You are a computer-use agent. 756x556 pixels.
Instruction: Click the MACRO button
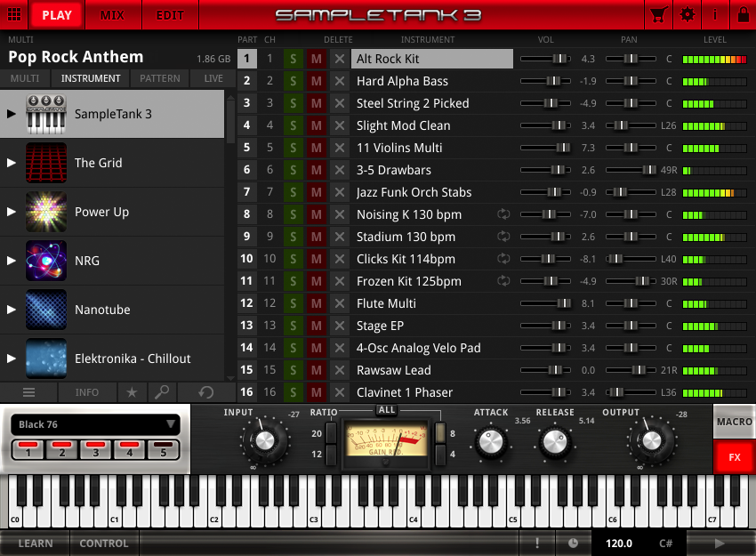coord(734,422)
